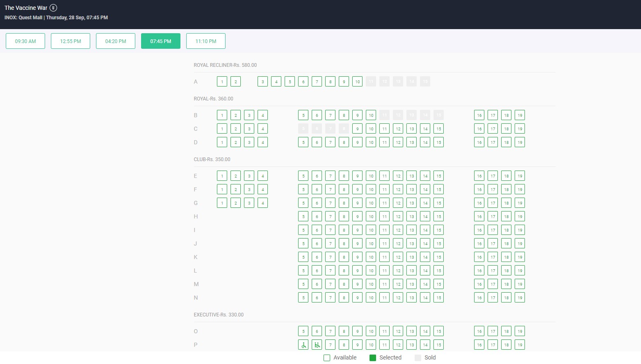Pick seat J14 in row J

(425, 243)
